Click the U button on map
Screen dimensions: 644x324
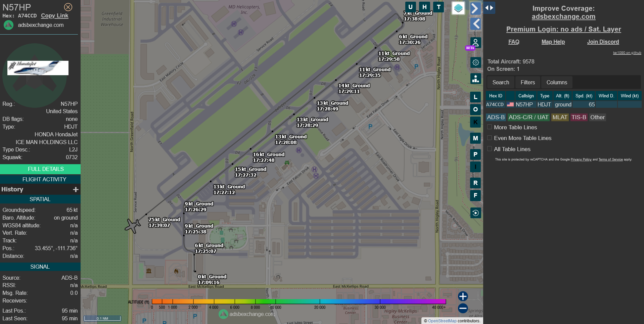point(410,7)
